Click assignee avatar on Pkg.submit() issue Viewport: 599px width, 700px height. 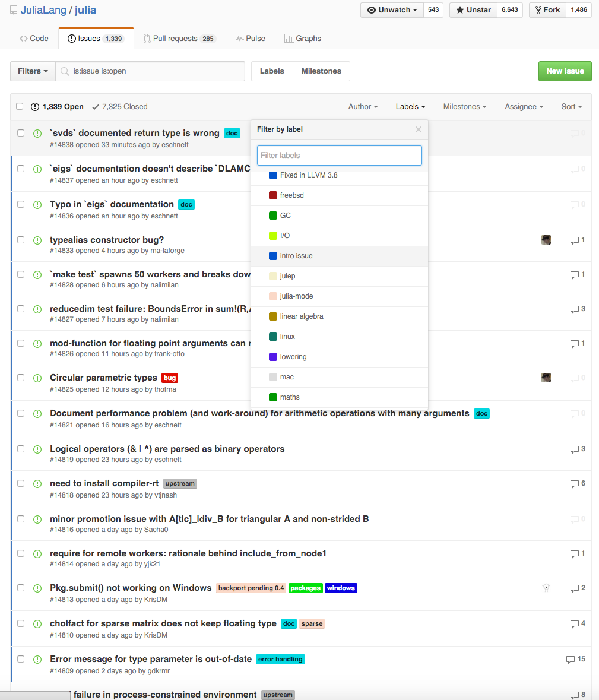click(546, 588)
